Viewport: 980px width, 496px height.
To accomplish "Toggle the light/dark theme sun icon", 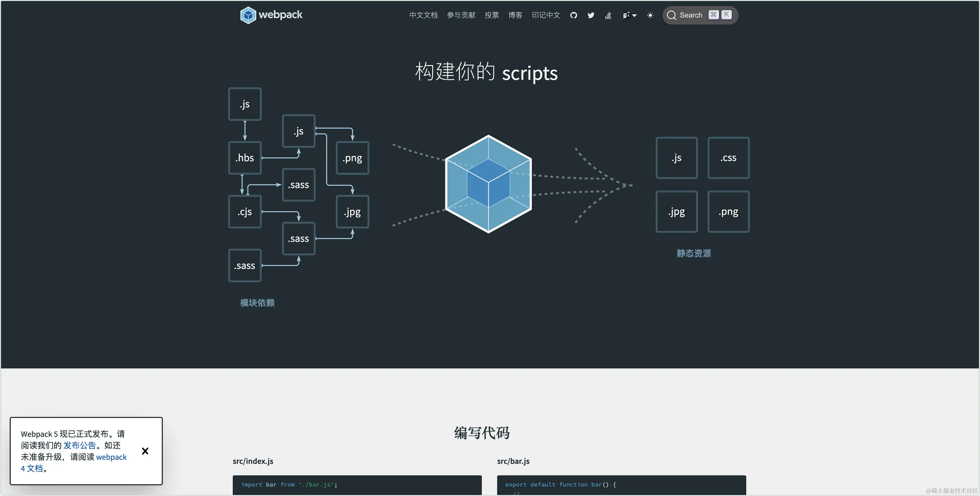I will point(650,15).
